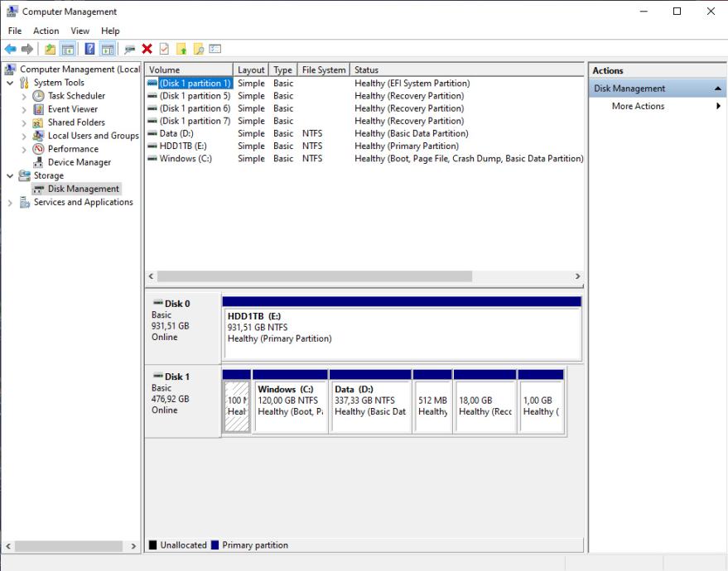Toggle the Show/Hide Action Pane toolbar button

pos(108,50)
